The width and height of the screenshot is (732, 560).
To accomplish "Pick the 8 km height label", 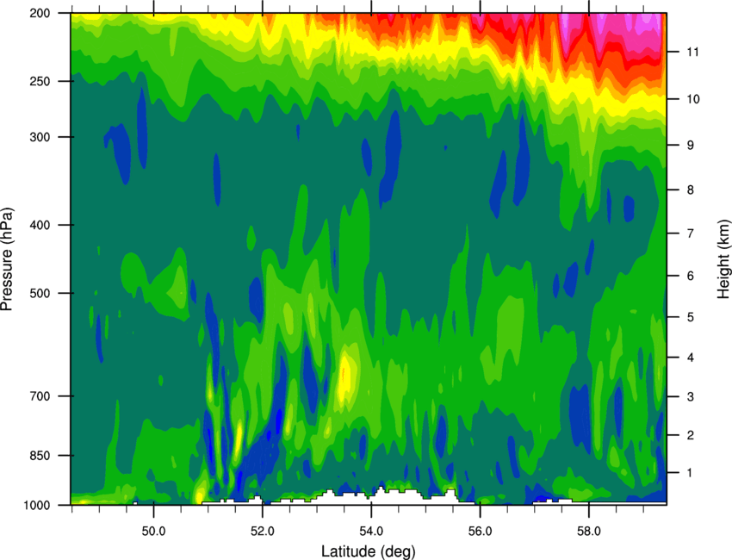I will [691, 190].
